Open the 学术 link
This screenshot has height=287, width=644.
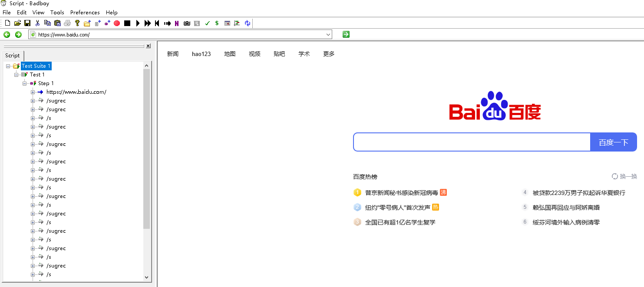304,54
